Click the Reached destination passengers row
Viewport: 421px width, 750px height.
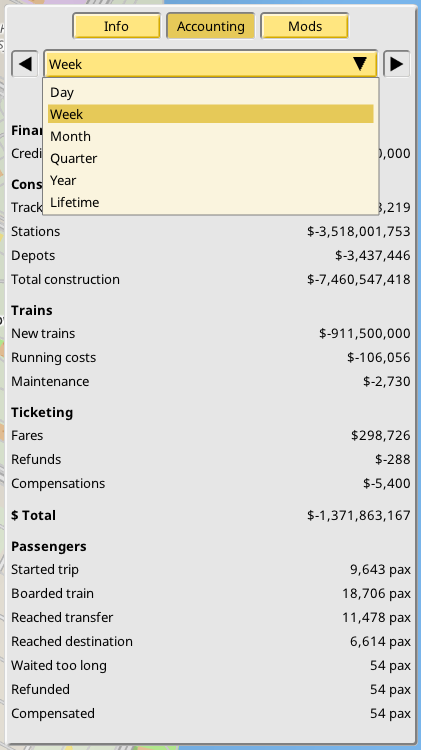click(210, 641)
